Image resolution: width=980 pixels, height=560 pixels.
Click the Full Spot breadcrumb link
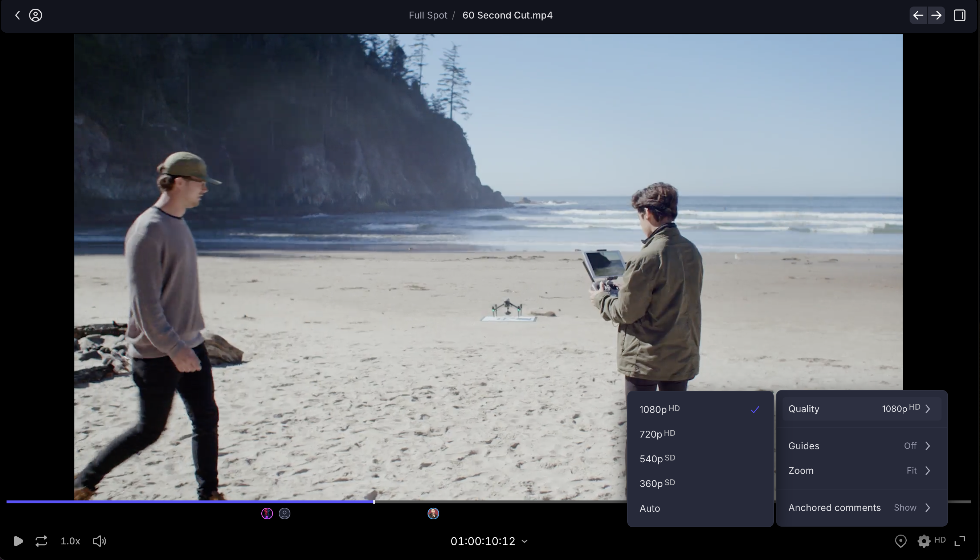click(x=428, y=15)
